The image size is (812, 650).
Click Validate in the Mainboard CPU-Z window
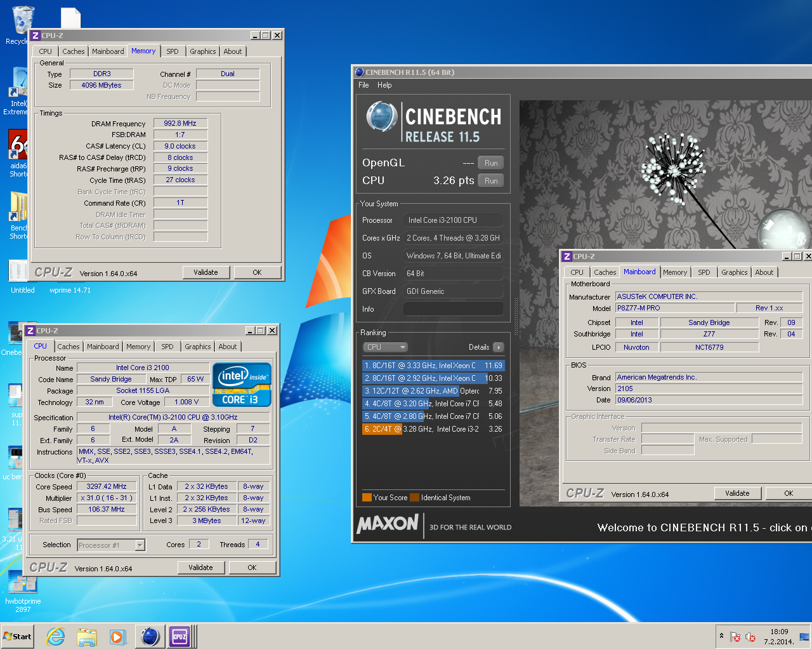pyautogui.click(x=737, y=493)
